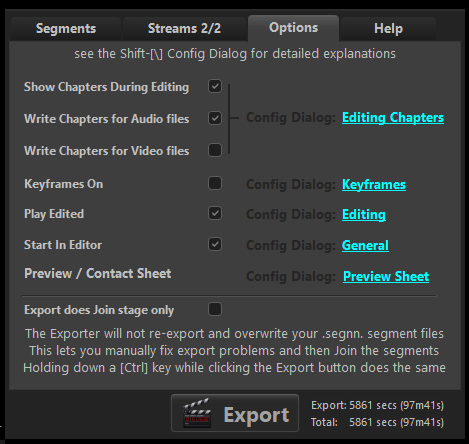Open the Streams 2/2 tab
This screenshot has height=444, width=469.
pyautogui.click(x=184, y=29)
